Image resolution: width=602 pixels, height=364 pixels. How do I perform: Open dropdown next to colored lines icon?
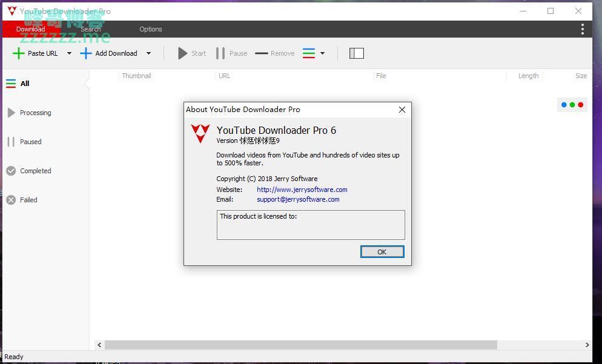pos(322,53)
